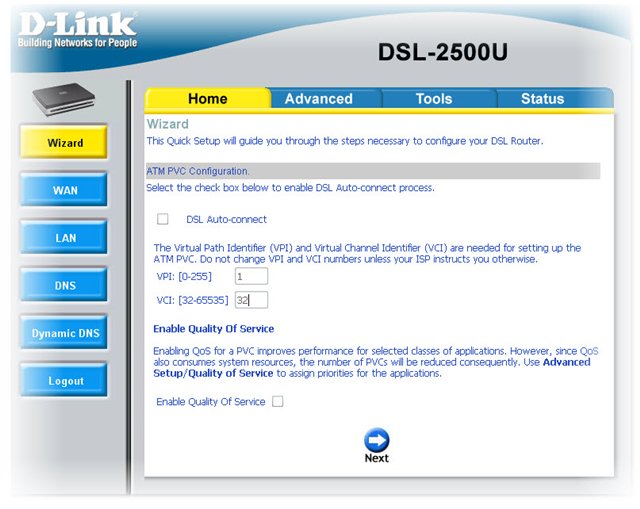The height and width of the screenshot is (509, 640).
Task: Click the router device image
Action: (x=64, y=99)
